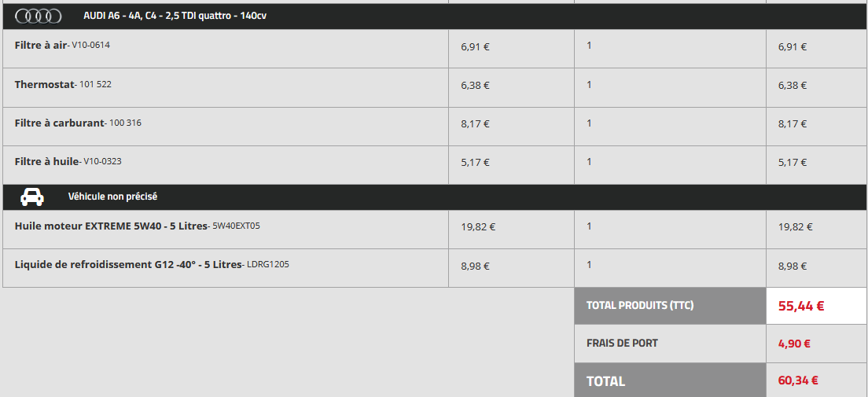Click the AUDI A6 vehicle header text

tap(175, 16)
